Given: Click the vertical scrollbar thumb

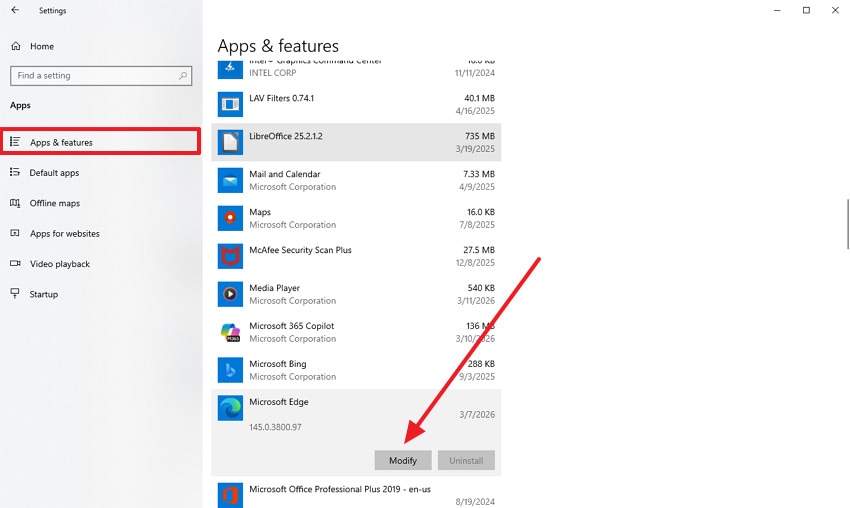Looking at the screenshot, I should 847,224.
